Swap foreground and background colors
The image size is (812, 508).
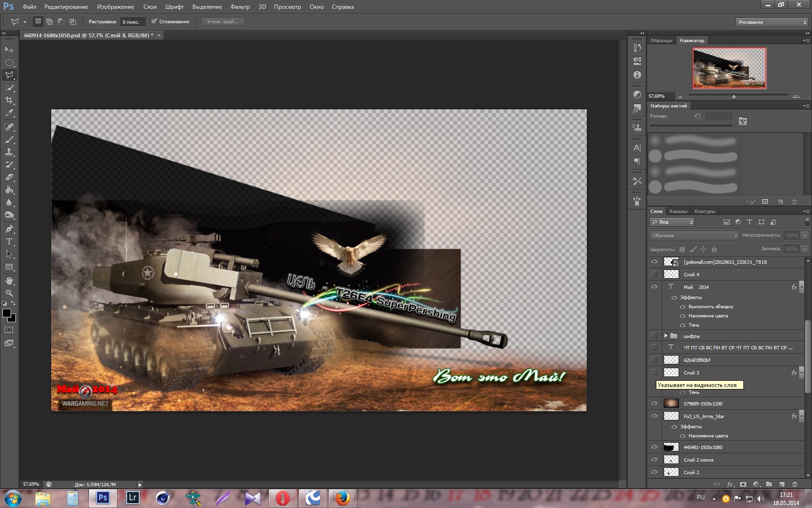pyautogui.click(x=14, y=303)
